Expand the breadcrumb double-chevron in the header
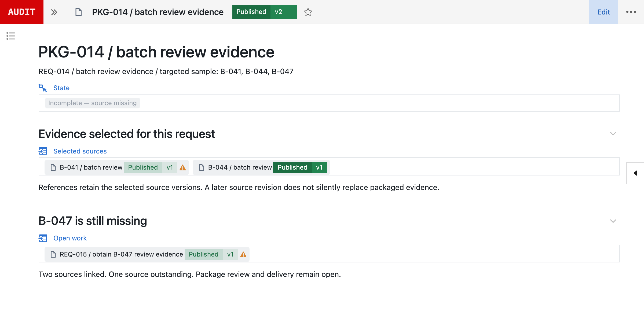Image resolution: width=644 pixels, height=322 pixels. (x=54, y=12)
